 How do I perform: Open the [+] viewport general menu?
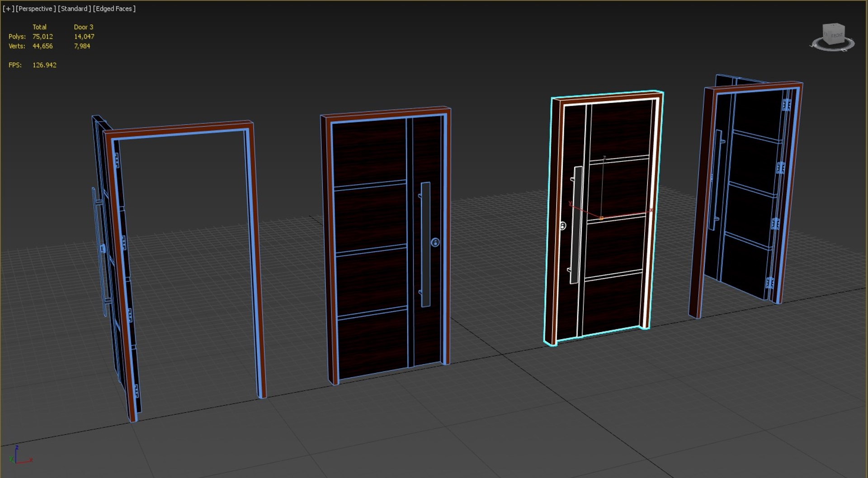click(8, 9)
